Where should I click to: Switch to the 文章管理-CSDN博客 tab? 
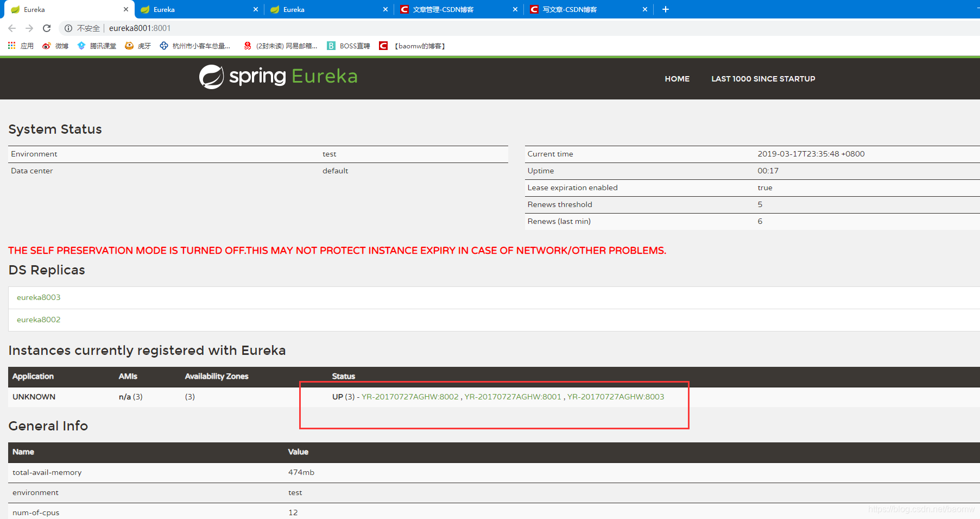[x=458, y=9]
